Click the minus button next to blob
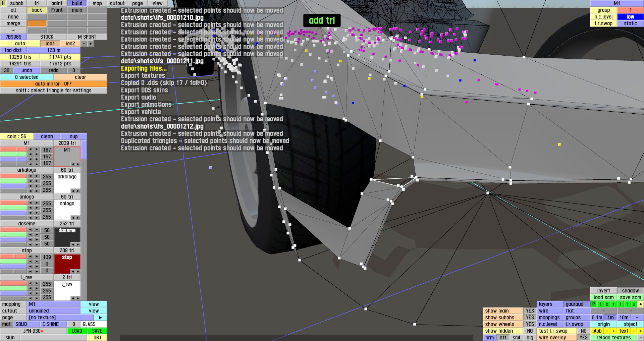The image size is (644, 341). (x=607, y=331)
